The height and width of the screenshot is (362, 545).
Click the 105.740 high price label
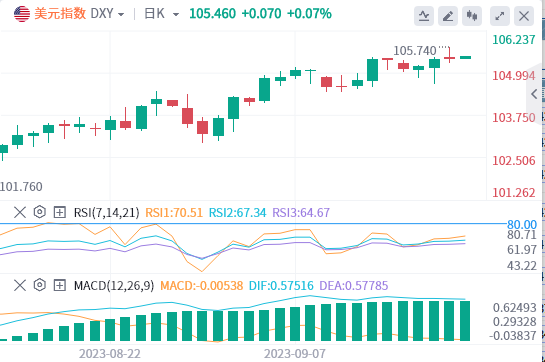(415, 51)
